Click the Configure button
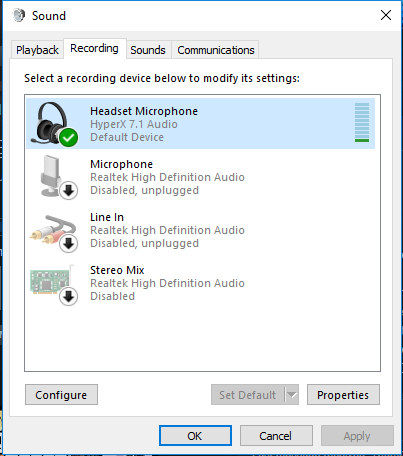Image resolution: width=403 pixels, height=456 pixels. pos(61,395)
